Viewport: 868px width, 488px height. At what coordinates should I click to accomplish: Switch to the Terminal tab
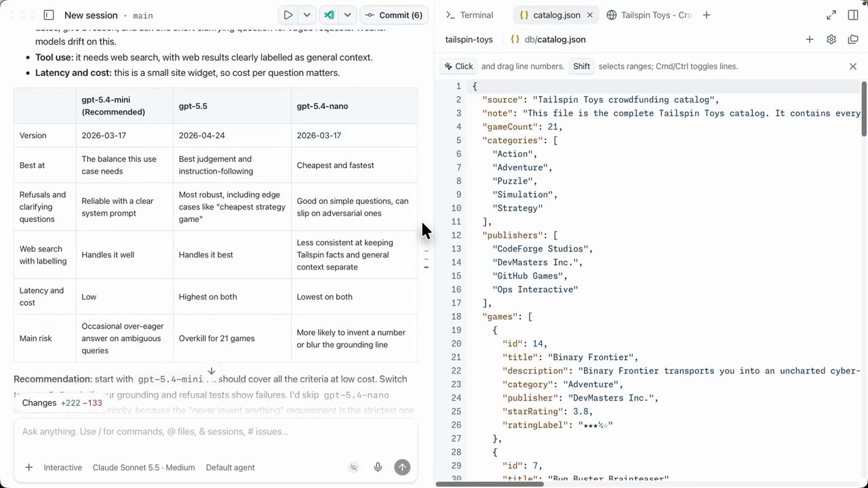click(x=469, y=15)
